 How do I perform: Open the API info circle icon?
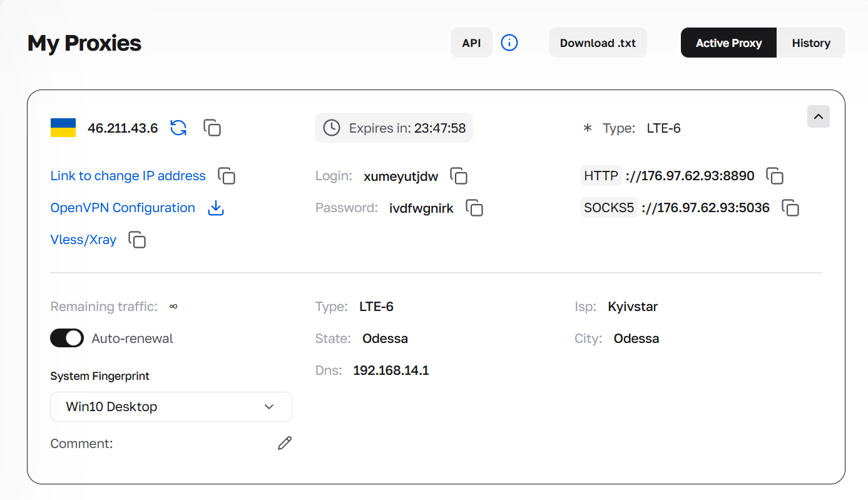click(x=509, y=43)
